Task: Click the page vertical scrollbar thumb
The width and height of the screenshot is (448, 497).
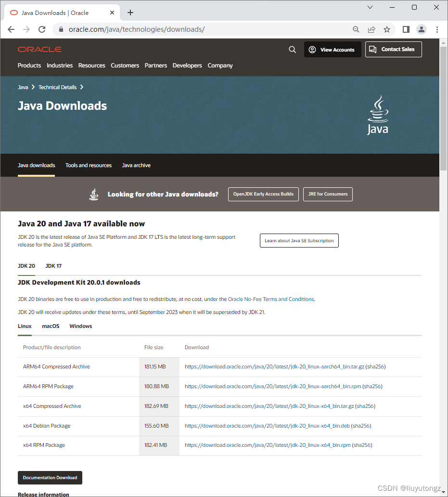Action: click(x=443, y=108)
